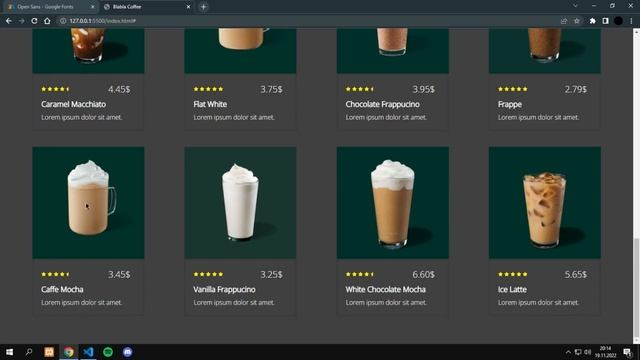Viewport: 640px width, 360px height.
Task: Close the Open Sans Google Fonts tab
Action: click(x=93, y=7)
